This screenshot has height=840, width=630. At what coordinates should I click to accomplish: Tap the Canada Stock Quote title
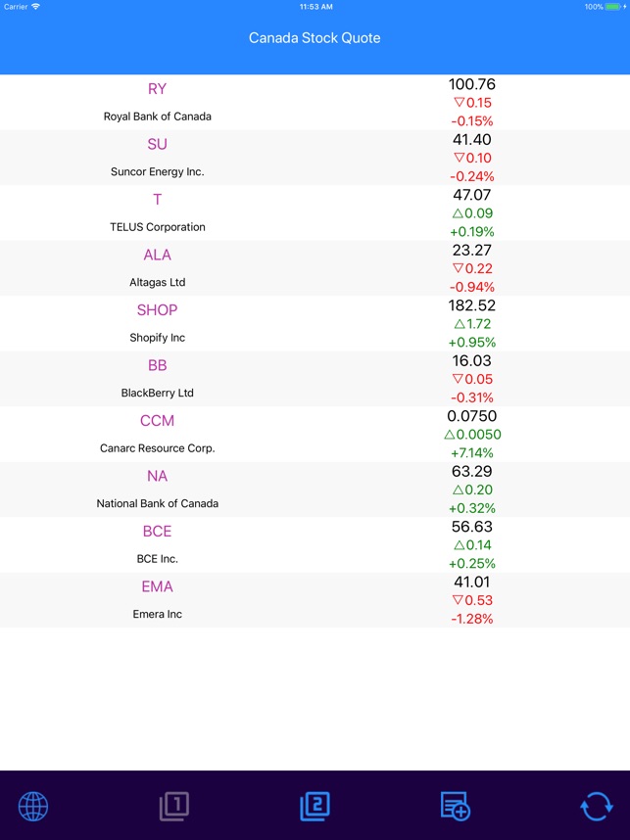click(x=315, y=38)
